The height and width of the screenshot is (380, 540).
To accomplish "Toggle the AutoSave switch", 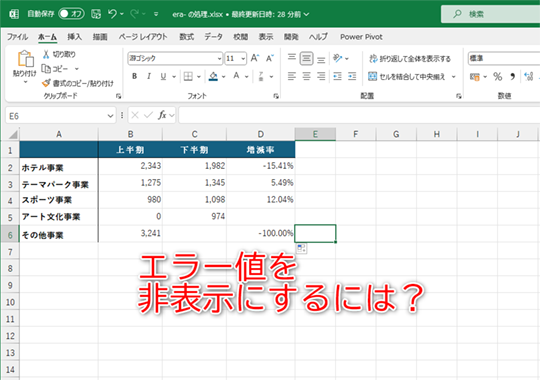I will [71, 14].
